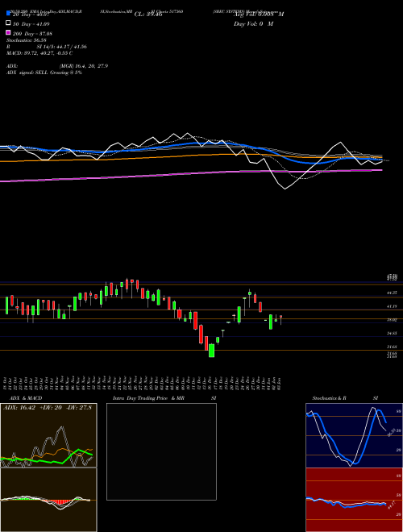Click the 34.85 price axis label

coord(392,333)
